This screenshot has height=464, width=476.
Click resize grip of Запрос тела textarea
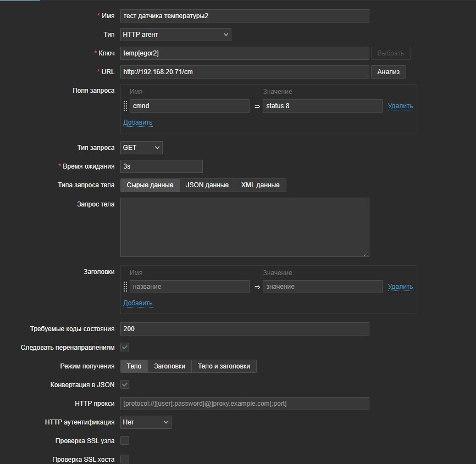click(x=366, y=253)
